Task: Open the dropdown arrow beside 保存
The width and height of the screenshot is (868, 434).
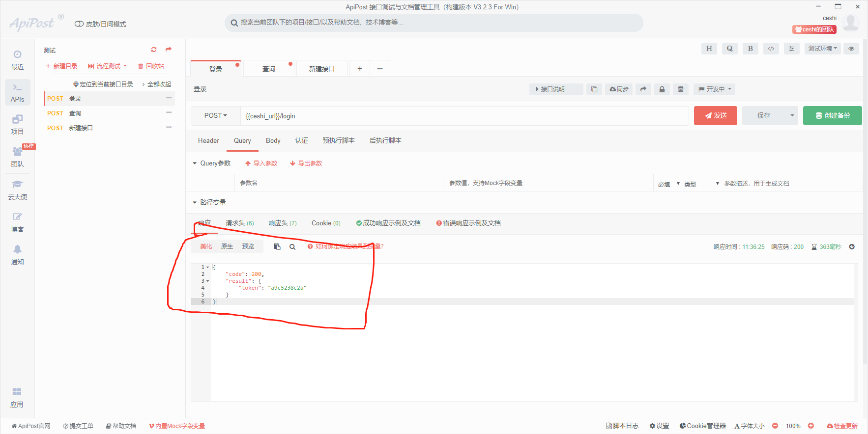Action: click(792, 116)
